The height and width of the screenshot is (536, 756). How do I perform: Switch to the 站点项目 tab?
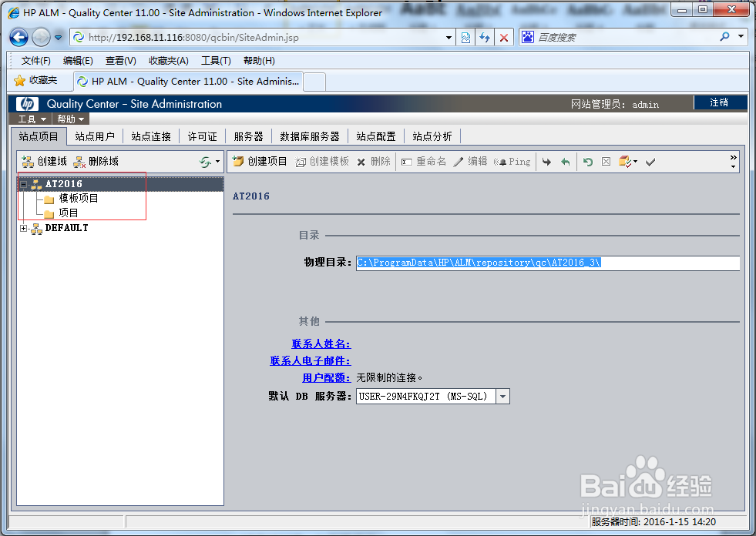point(39,136)
